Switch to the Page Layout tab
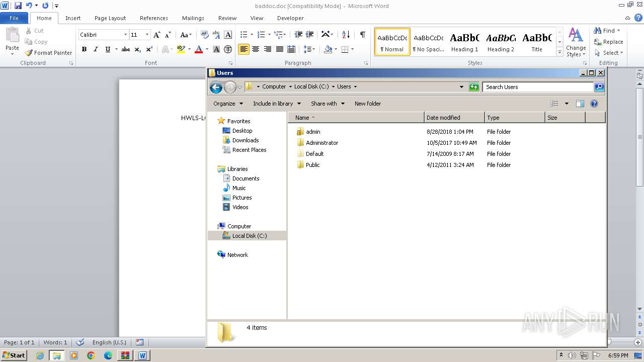This screenshot has width=644, height=362. coord(110,18)
